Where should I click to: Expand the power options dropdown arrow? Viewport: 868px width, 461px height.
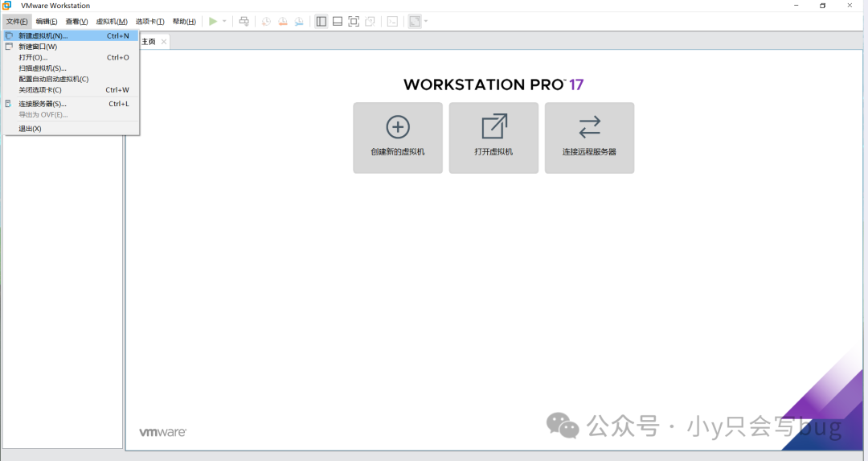click(x=224, y=22)
